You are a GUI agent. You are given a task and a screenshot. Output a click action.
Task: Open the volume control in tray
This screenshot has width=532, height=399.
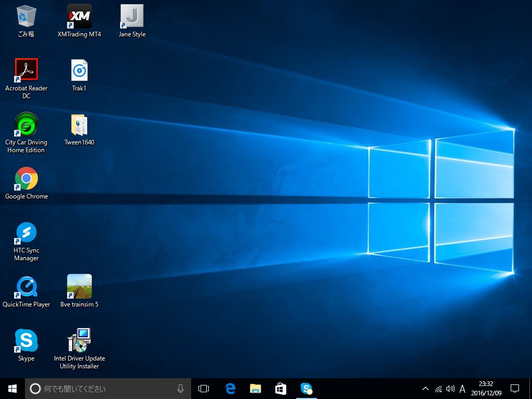[x=450, y=389]
